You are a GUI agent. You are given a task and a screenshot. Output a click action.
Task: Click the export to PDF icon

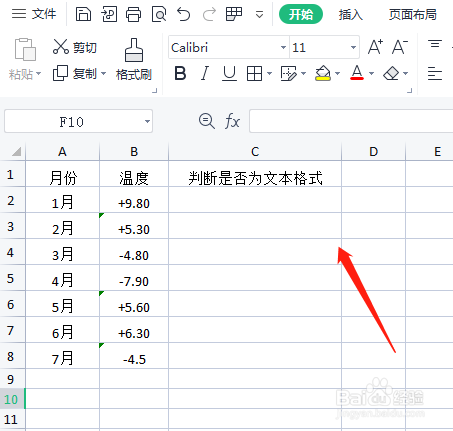(109, 14)
